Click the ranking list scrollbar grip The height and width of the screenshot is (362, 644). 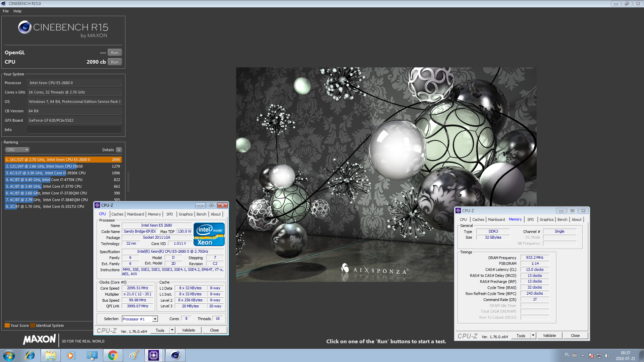[x=128, y=181]
